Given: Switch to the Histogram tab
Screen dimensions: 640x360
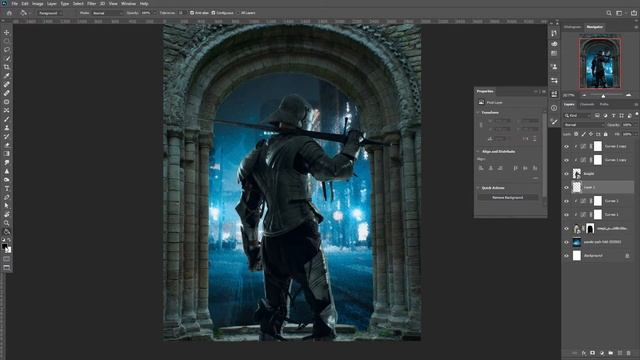Looking at the screenshot, I should (572, 27).
